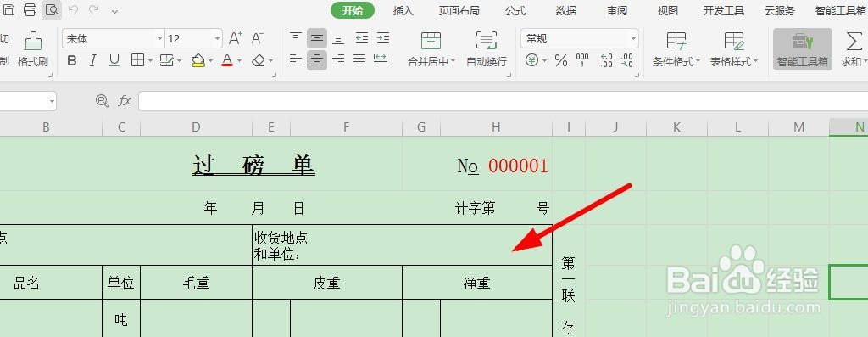
Task: Apply thousands separator format
Action: 582,60
